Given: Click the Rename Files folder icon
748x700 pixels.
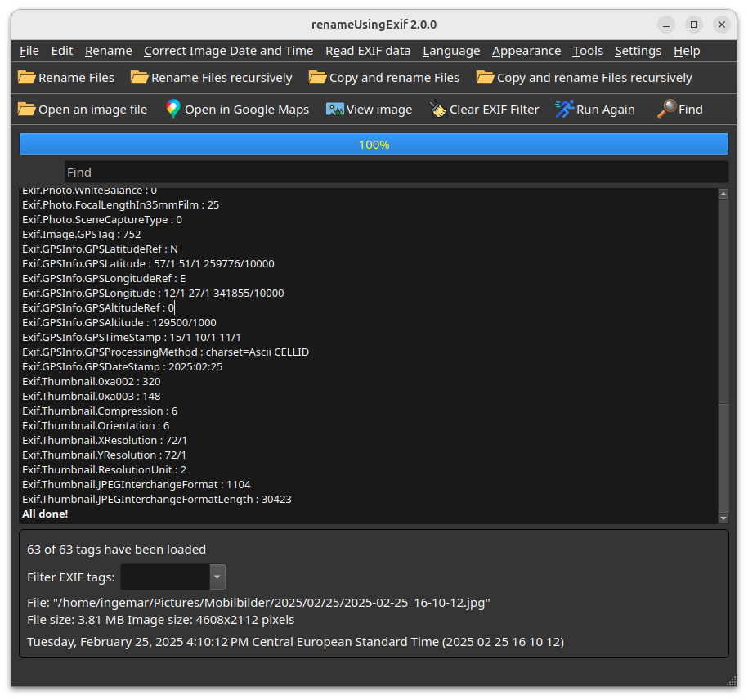Looking at the screenshot, I should 26,78.
